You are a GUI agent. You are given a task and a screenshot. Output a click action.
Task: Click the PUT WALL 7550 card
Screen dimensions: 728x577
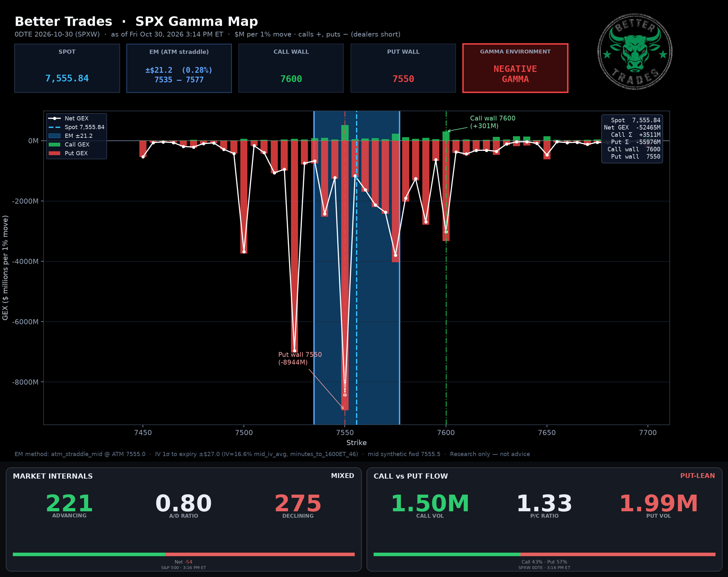click(403, 68)
